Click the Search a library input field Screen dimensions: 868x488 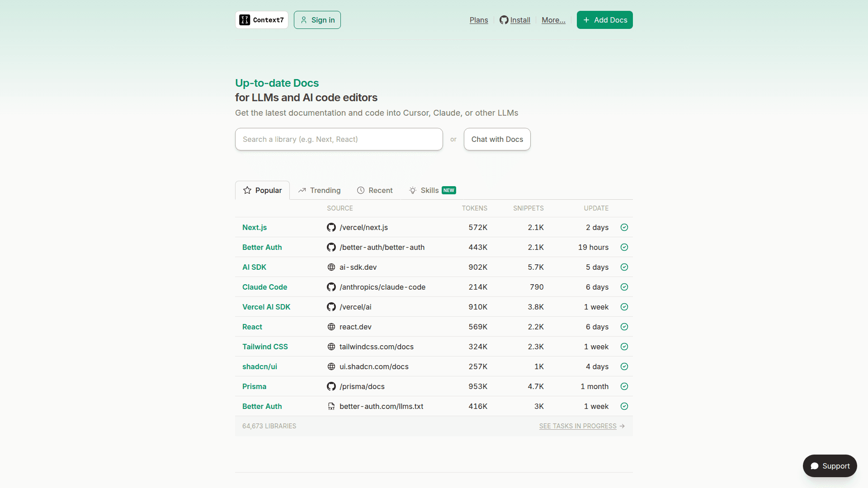pos(339,139)
